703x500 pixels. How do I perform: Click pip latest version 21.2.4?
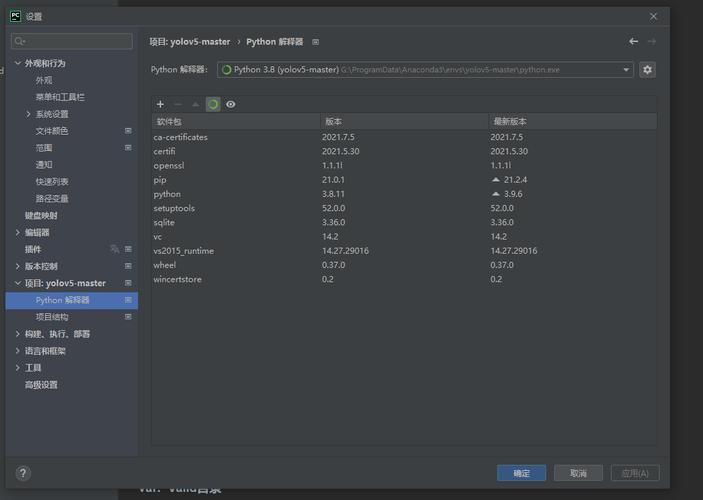pos(515,180)
